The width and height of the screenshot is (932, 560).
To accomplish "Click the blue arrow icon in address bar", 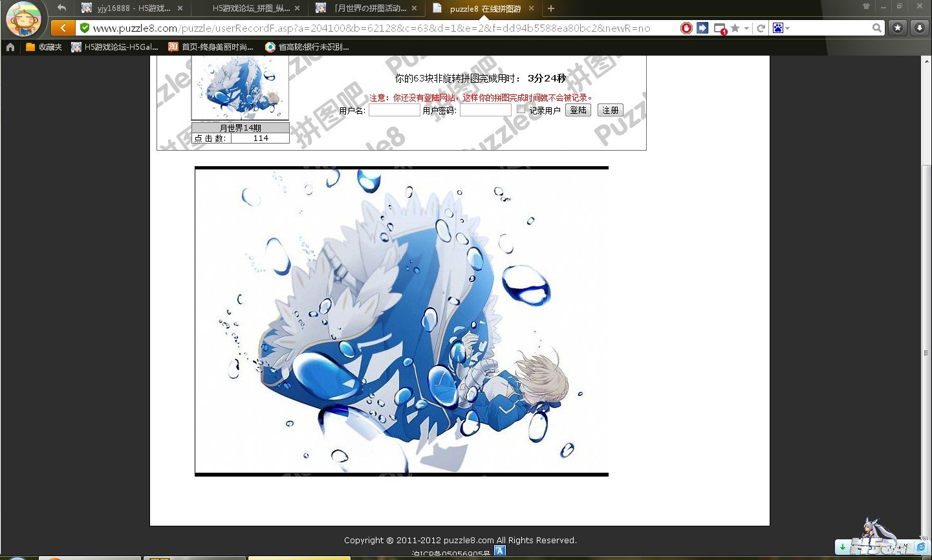I will (x=702, y=28).
